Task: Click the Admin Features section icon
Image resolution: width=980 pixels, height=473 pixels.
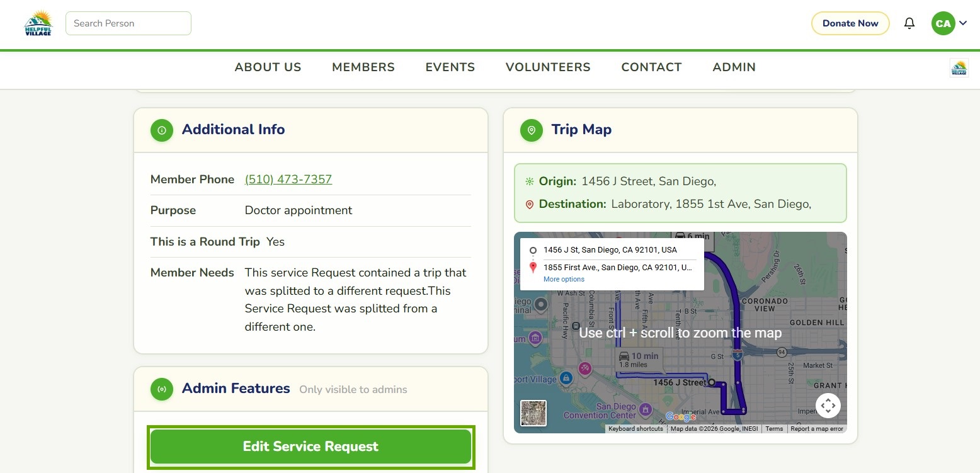Action: pos(162,389)
